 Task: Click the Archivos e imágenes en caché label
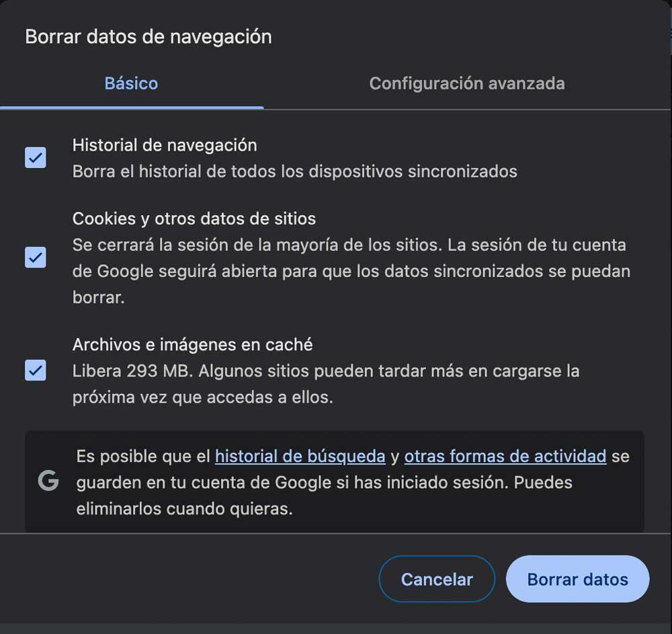tap(192, 344)
